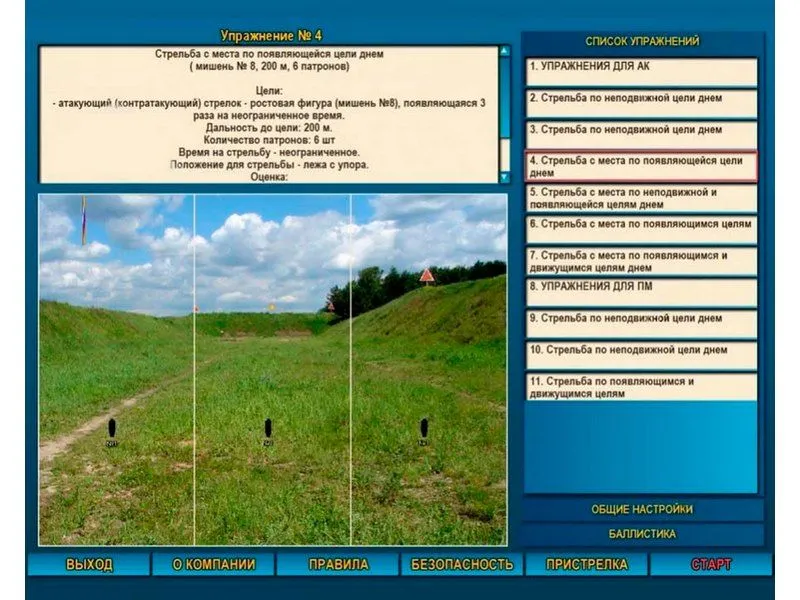Viewport: 800px width, 600px height.
Task: Select exercise 4 по появляющейся цели днем
Action: (x=641, y=166)
